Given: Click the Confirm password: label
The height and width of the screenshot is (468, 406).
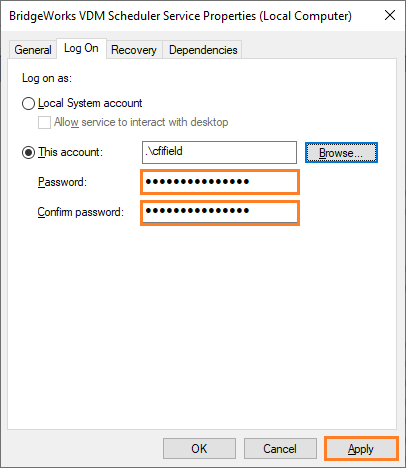Looking at the screenshot, I should [81, 212].
